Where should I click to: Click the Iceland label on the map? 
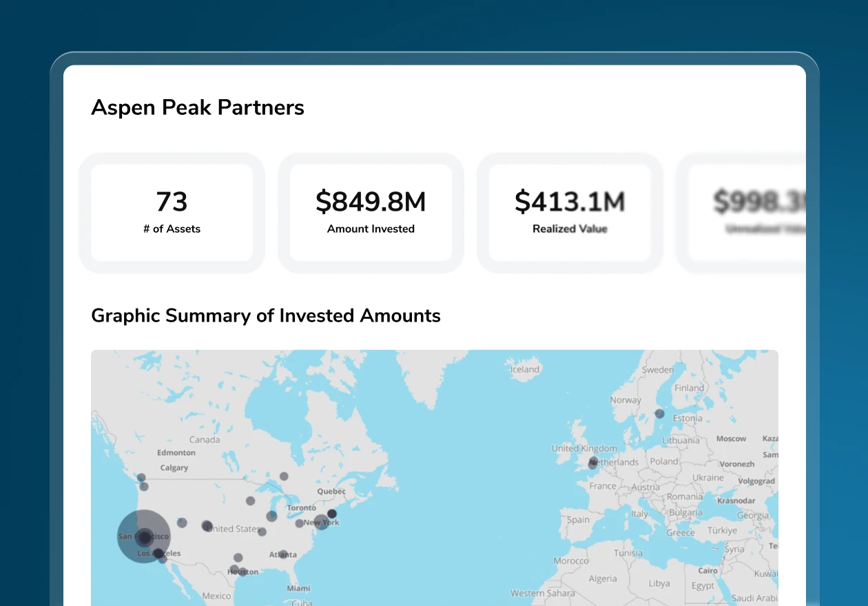click(x=524, y=370)
